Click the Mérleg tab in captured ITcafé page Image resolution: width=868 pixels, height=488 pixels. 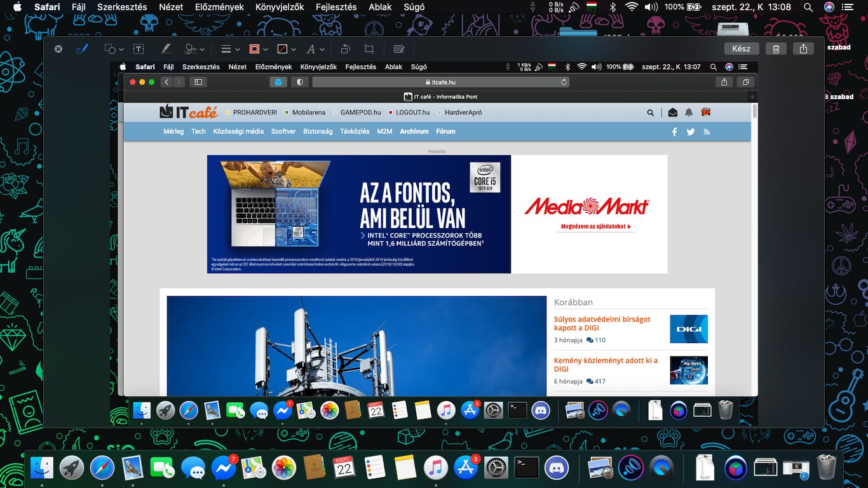[173, 132]
